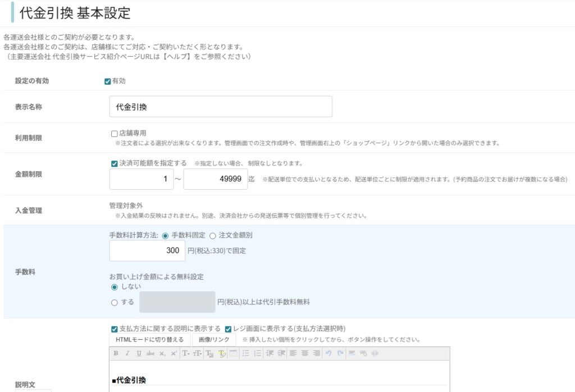Enable the 店舗専用 usage restriction checkbox
Screen dimensions: 575x392
(115, 134)
